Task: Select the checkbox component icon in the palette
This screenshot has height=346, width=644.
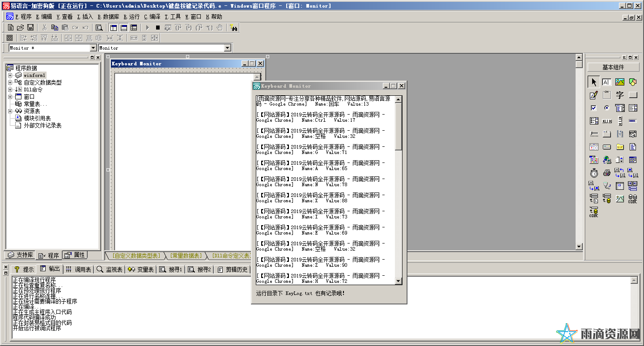Action: pyautogui.click(x=593, y=108)
